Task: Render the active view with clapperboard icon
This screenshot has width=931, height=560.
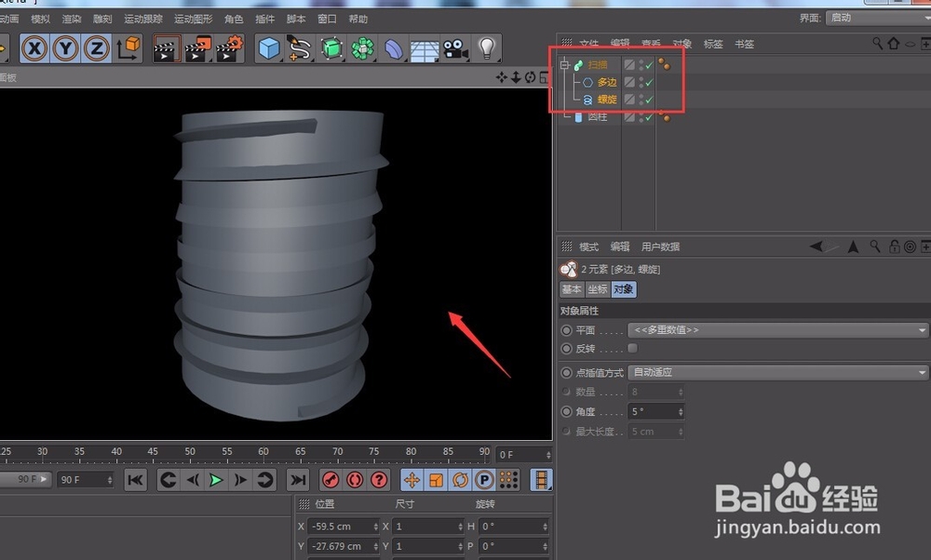Action: pos(167,48)
